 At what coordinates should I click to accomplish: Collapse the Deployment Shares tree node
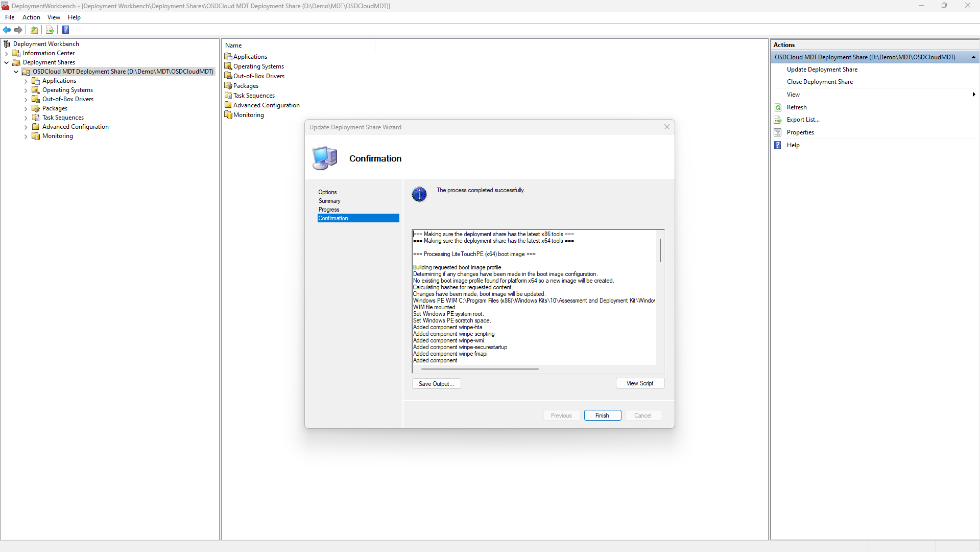tap(6, 62)
